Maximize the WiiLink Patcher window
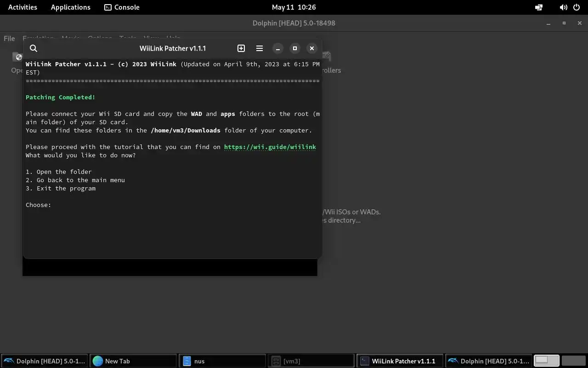588x368 pixels. point(295,48)
